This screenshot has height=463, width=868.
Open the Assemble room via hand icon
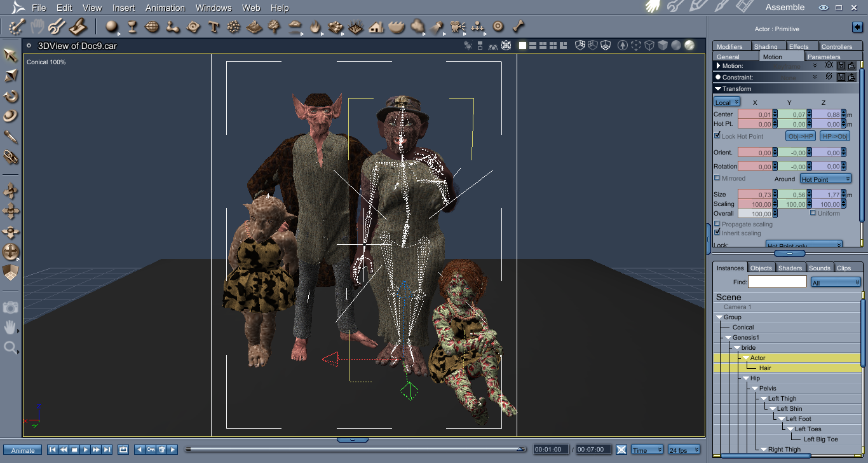coord(653,7)
